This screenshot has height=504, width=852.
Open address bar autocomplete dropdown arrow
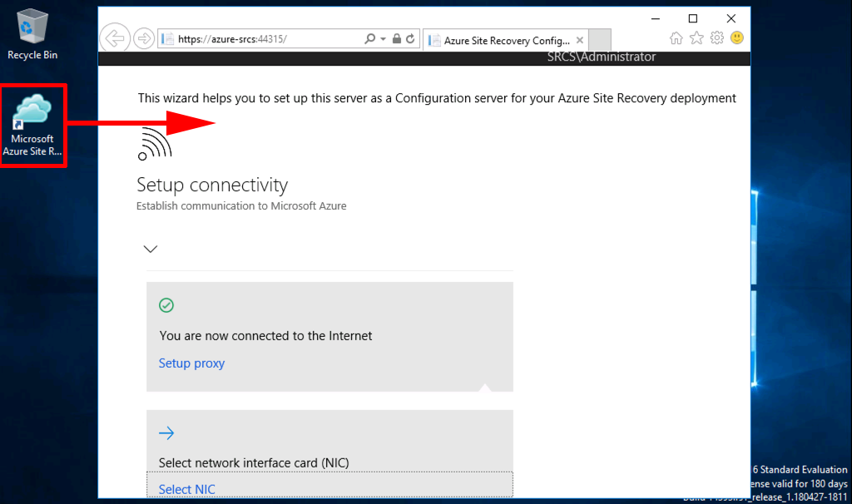coord(383,38)
